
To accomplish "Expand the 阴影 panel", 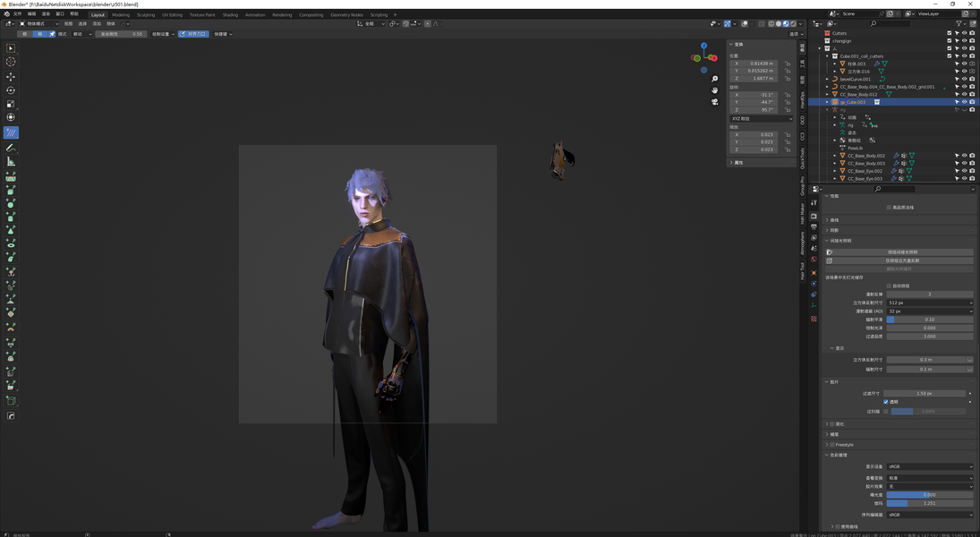I will 899,230.
